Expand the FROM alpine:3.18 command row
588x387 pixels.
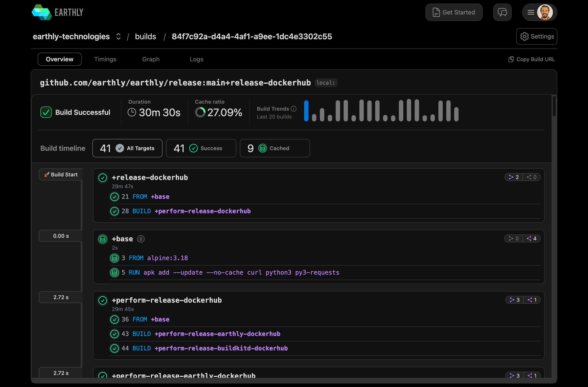point(158,258)
